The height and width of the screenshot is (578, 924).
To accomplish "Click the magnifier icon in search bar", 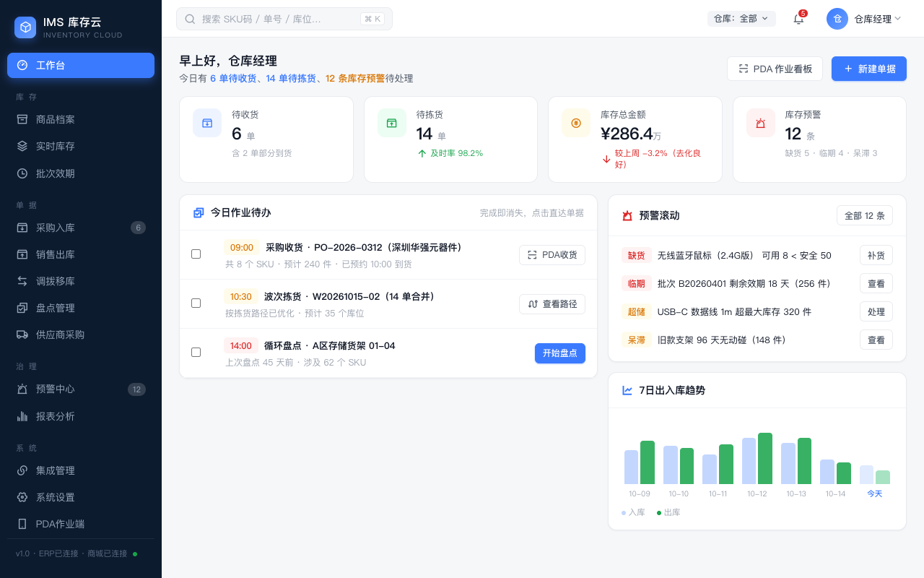I will point(190,19).
